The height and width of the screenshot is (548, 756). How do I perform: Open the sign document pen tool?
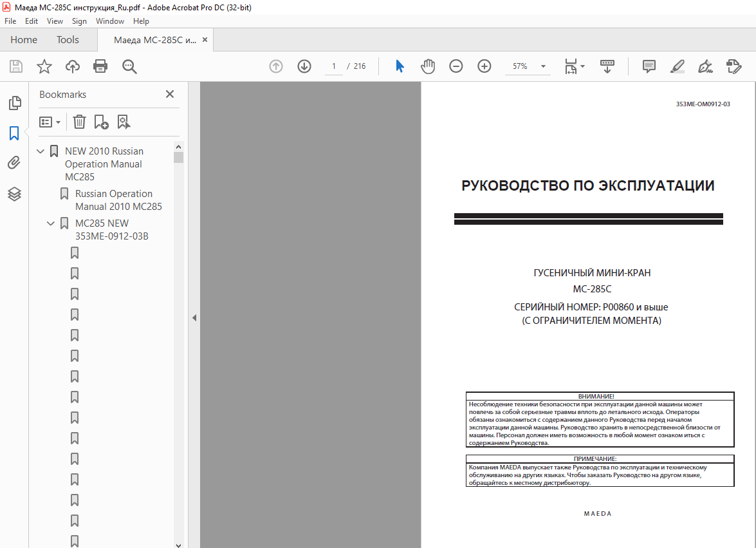pos(705,66)
